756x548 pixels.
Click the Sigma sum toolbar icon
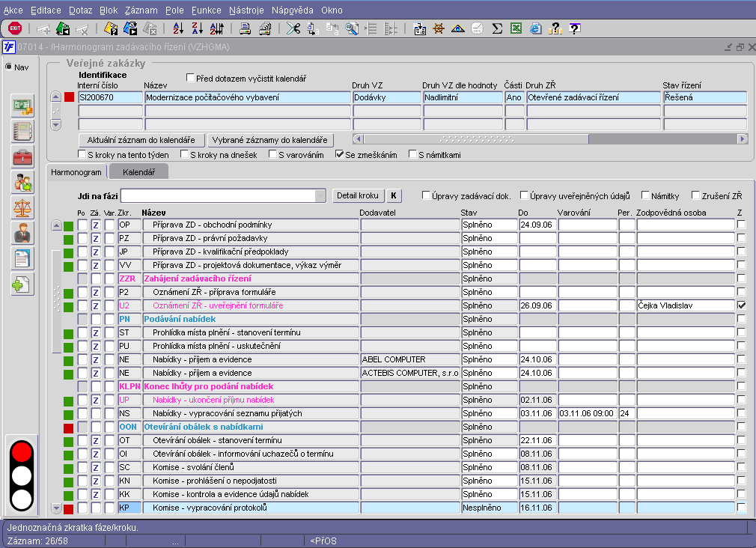[x=497, y=29]
